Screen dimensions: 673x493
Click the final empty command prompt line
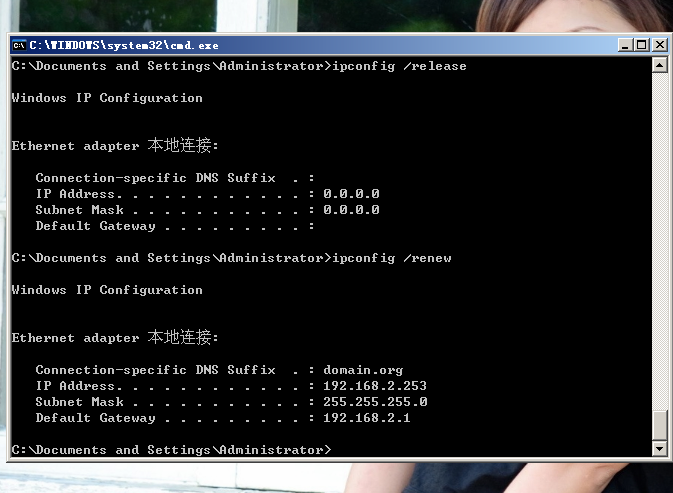[x=171, y=450]
